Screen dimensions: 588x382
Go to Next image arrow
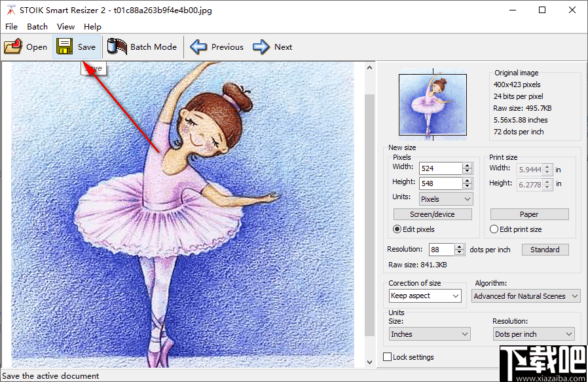(x=261, y=47)
